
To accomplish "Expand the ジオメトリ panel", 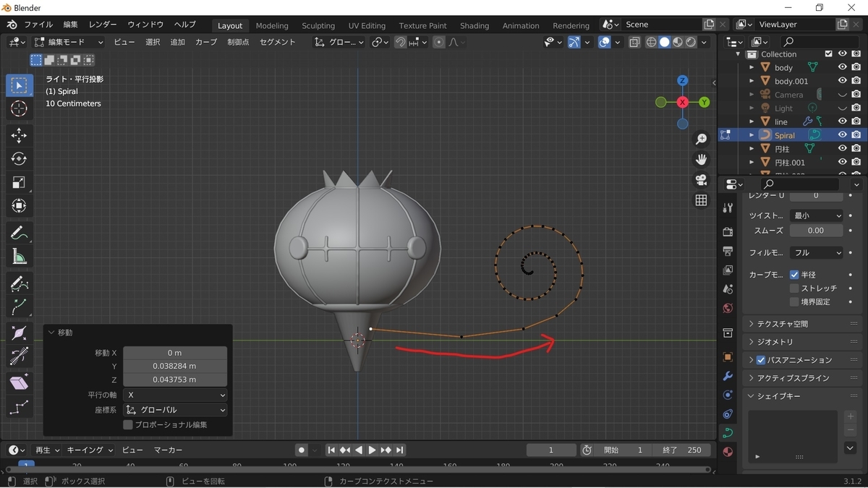I will pos(774,342).
